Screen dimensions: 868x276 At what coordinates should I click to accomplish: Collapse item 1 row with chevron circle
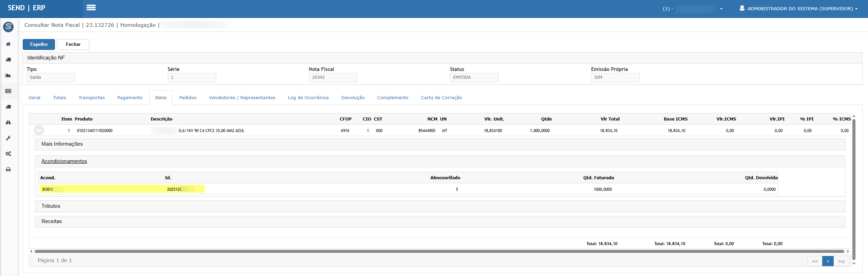point(39,130)
